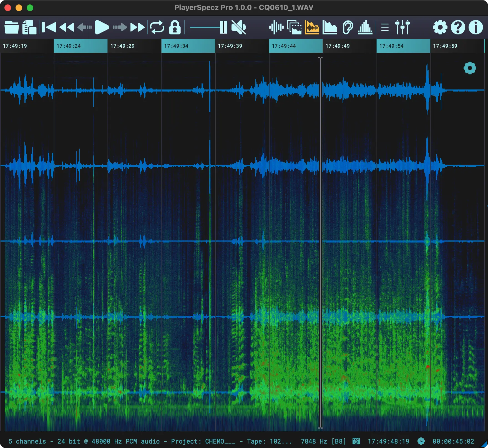This screenshot has width=488, height=448.
Task: Expand the hamburger options menu
Action: coord(385,27)
